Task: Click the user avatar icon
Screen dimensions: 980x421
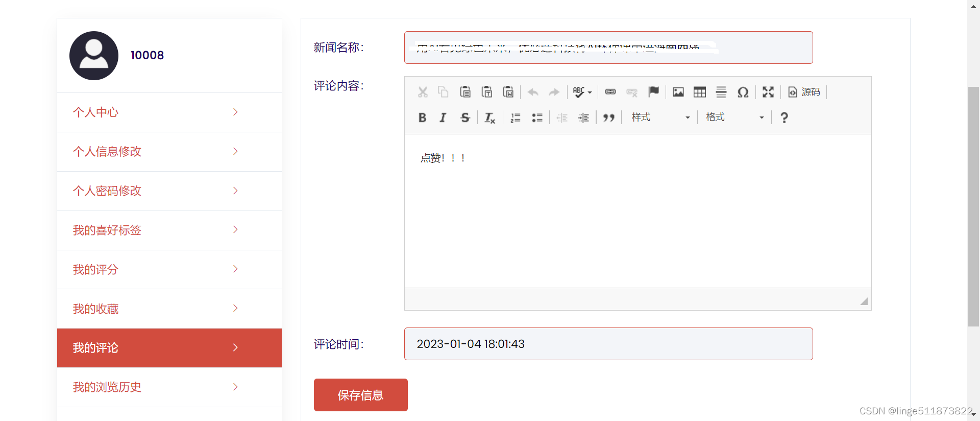Action: (94, 56)
